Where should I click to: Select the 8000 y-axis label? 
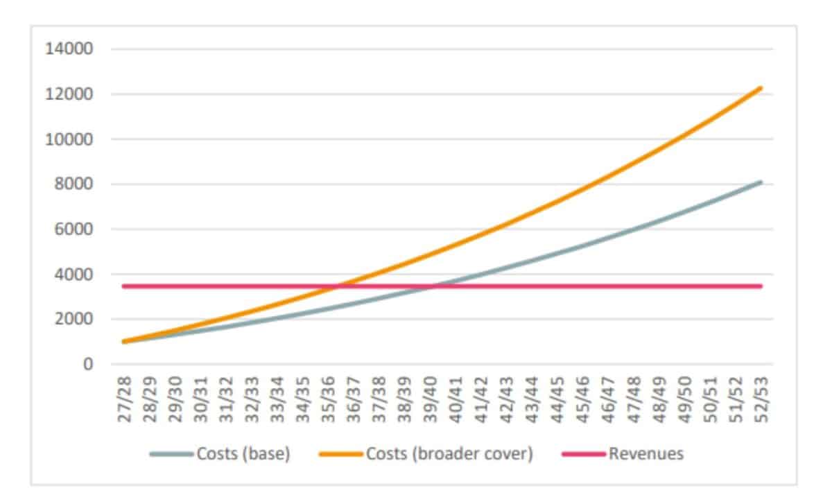pyautogui.click(x=73, y=184)
